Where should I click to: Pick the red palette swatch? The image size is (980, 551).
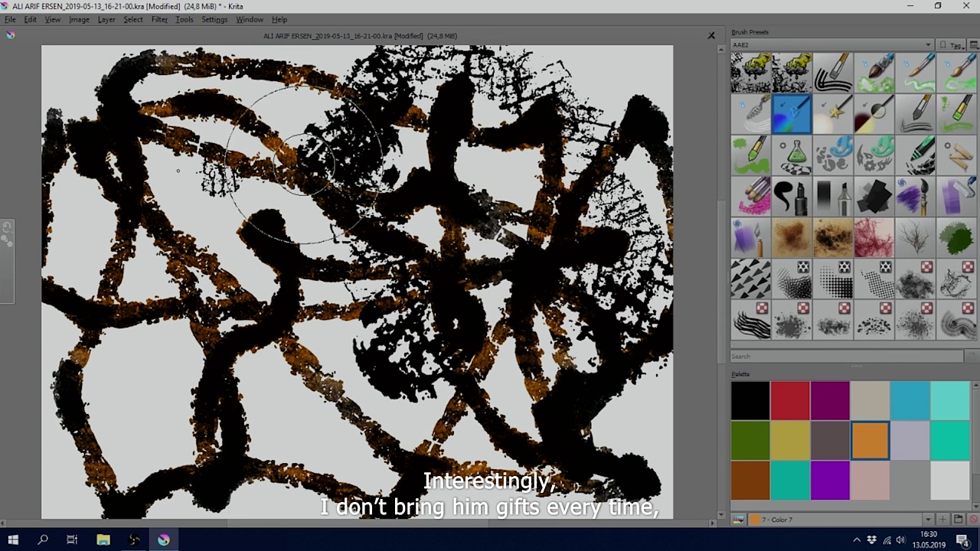790,400
